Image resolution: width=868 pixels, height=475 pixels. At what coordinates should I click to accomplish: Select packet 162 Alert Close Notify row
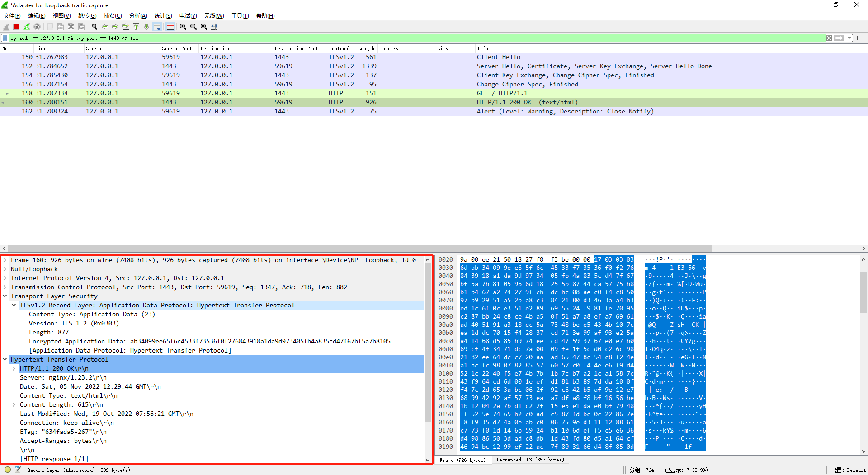434,112
